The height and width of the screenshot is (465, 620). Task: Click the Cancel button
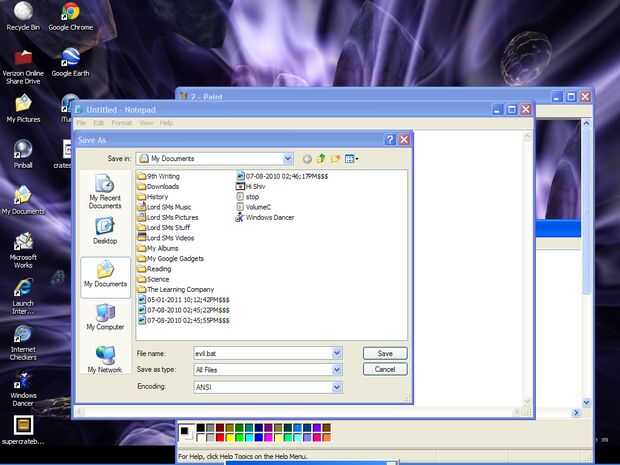385,369
